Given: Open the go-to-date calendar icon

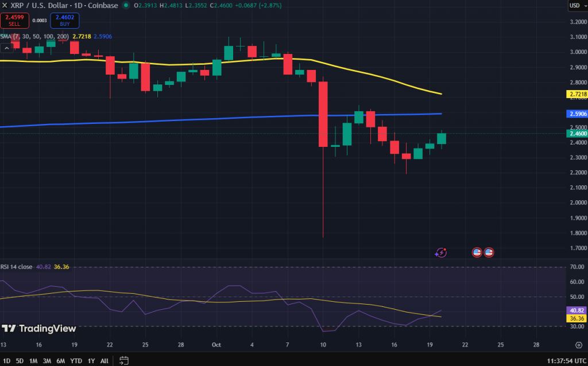Looking at the screenshot, I should 123,361.
